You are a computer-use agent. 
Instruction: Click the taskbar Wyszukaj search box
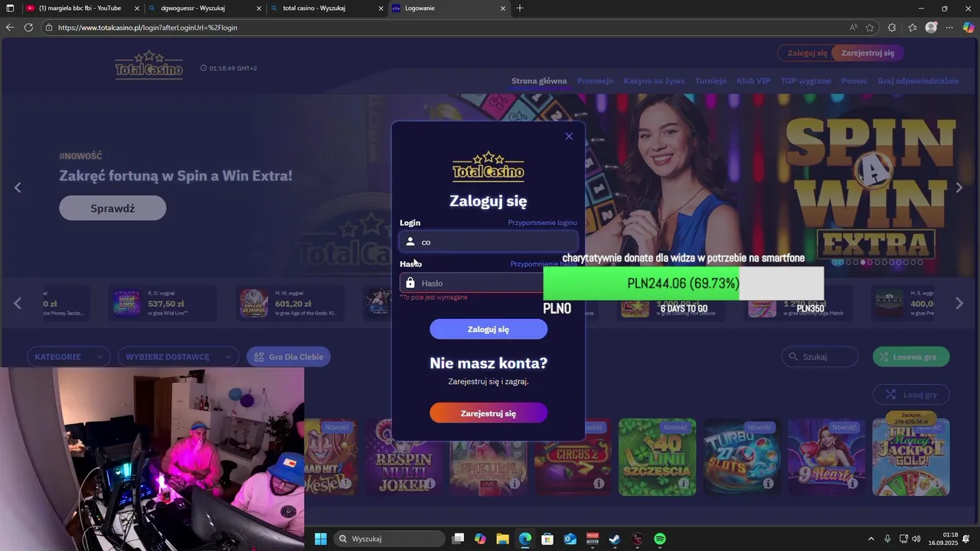click(390, 539)
